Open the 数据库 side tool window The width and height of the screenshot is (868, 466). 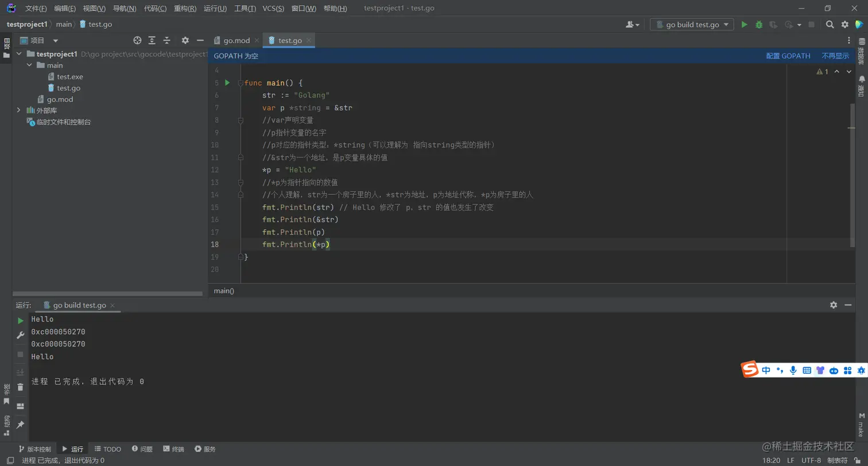(861, 51)
